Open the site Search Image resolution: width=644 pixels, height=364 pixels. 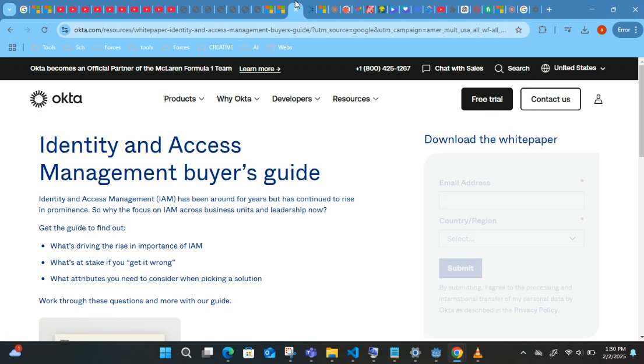(x=512, y=69)
